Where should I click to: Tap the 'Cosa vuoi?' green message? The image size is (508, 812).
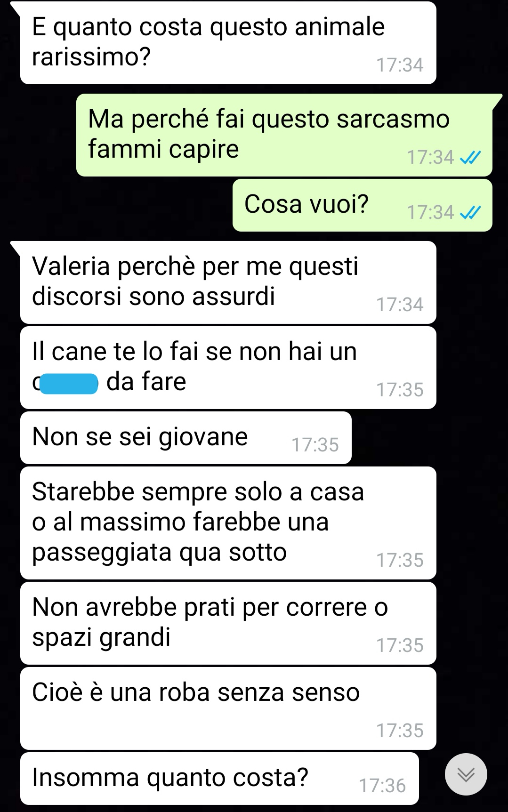363,205
